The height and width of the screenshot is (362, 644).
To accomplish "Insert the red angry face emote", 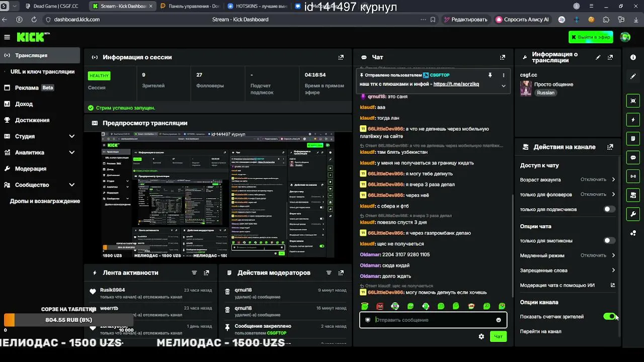I will click(380, 306).
